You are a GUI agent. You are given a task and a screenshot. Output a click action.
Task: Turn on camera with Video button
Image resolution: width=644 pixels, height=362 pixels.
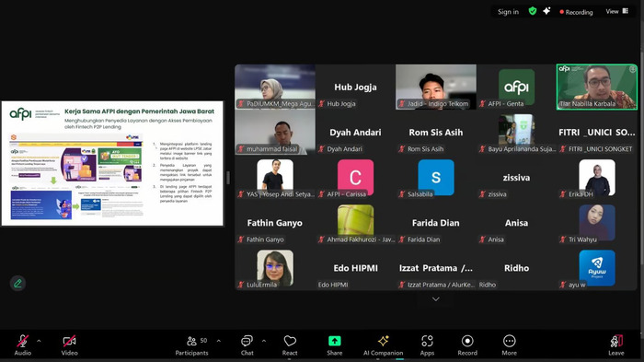(69, 345)
